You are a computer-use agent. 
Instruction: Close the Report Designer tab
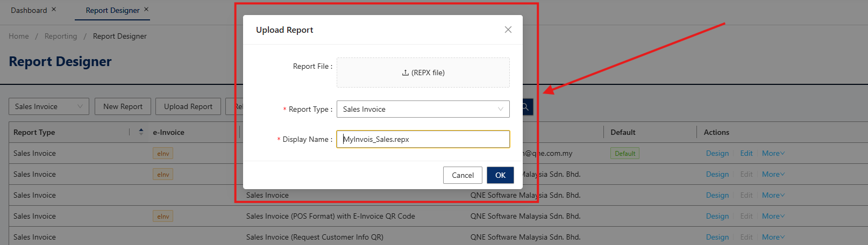point(146,9)
